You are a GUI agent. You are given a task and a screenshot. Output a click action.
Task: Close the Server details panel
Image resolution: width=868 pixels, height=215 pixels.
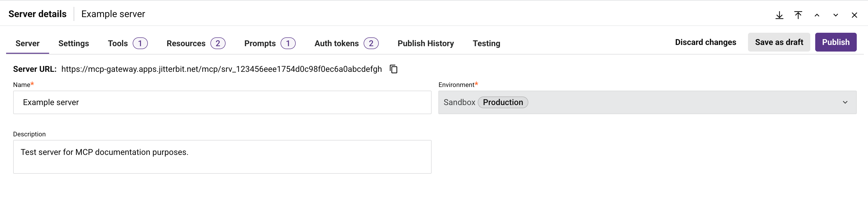click(x=854, y=15)
